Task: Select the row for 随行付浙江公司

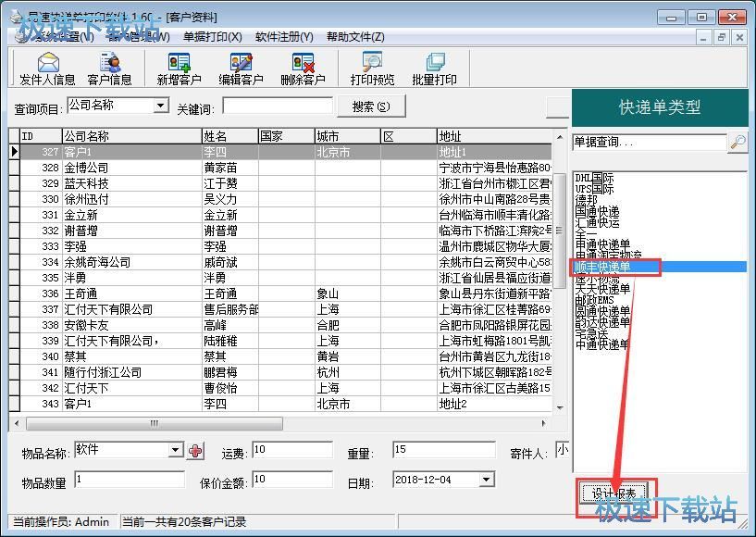Action: 280,372
